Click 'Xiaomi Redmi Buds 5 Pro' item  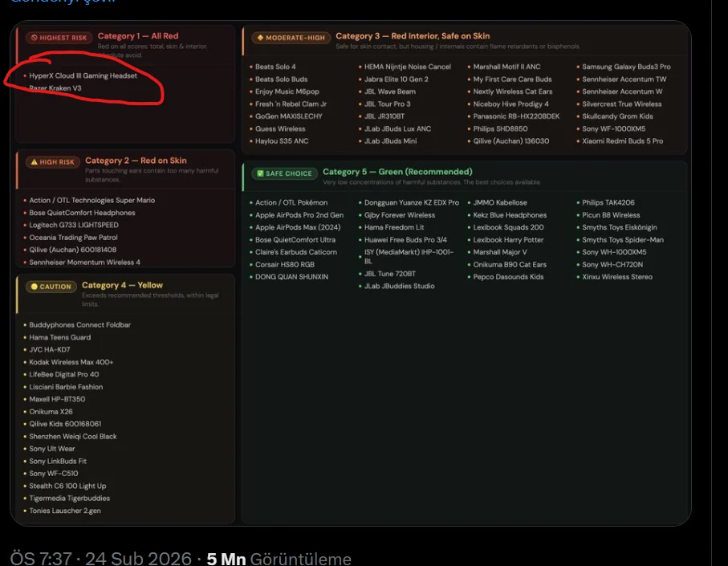click(x=623, y=141)
